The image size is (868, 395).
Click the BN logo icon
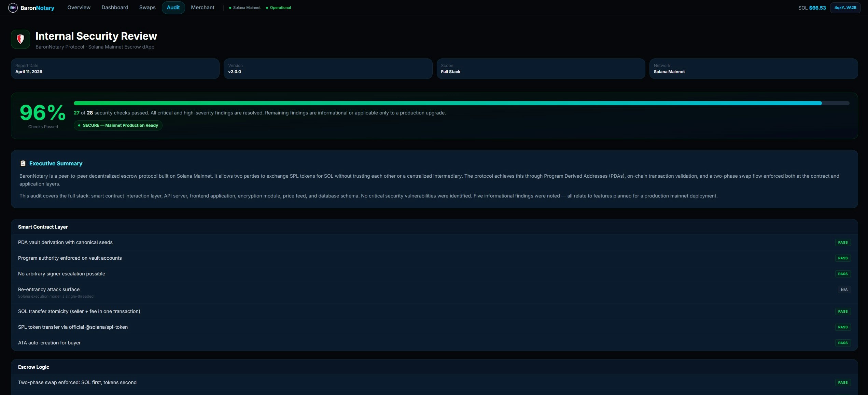pos(13,8)
